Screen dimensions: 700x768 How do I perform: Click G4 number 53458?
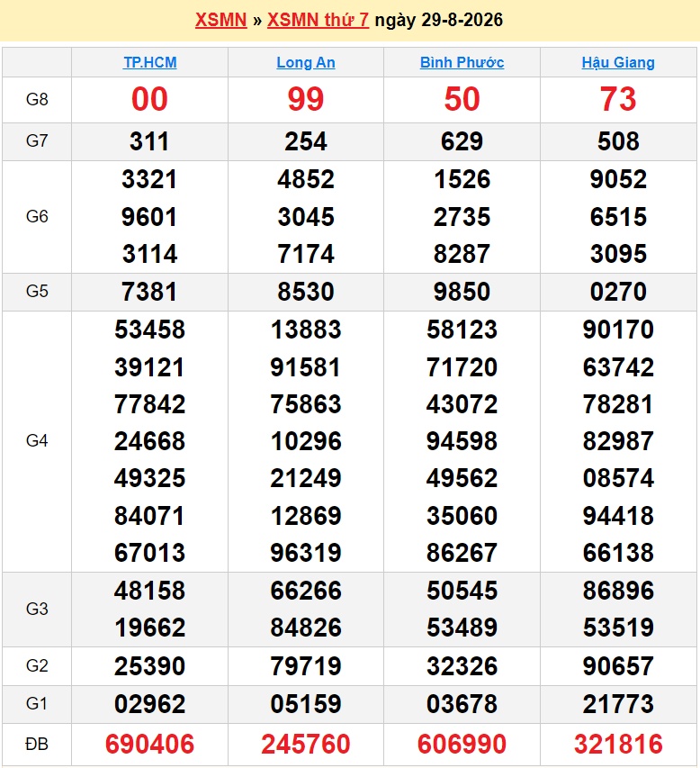coord(149,330)
